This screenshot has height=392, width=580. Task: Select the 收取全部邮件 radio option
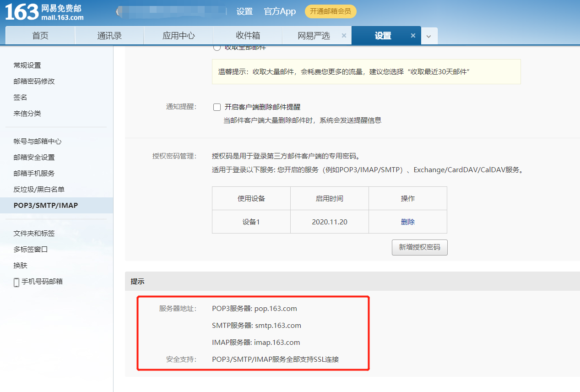point(217,47)
